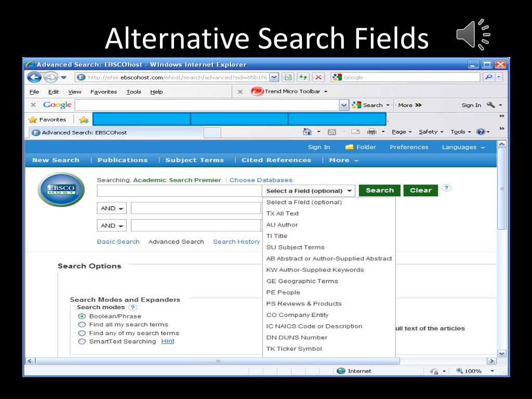Click the first search term input field

[179, 191]
